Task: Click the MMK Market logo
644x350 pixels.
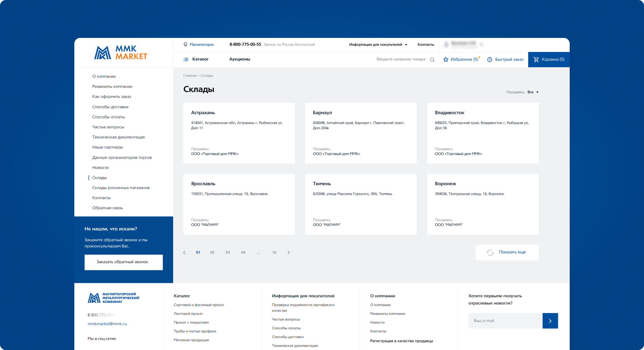Action: pos(121,53)
